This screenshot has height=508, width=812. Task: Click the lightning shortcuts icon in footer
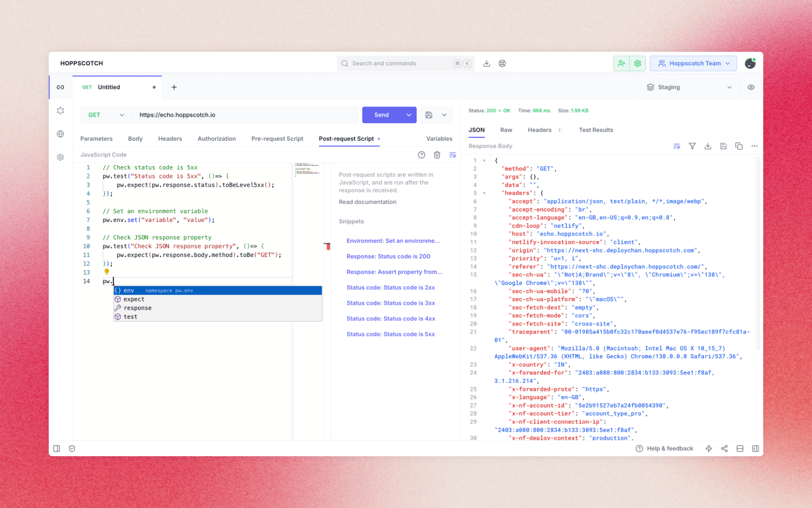coord(709,449)
